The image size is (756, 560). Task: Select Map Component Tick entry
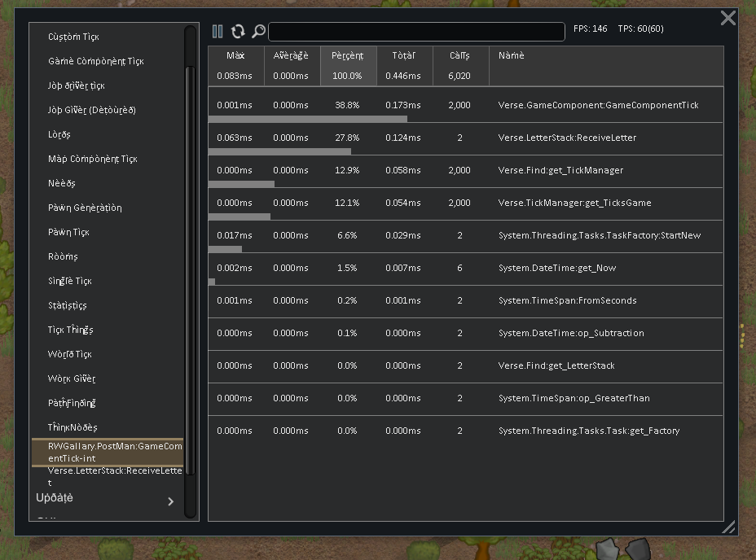click(93, 159)
